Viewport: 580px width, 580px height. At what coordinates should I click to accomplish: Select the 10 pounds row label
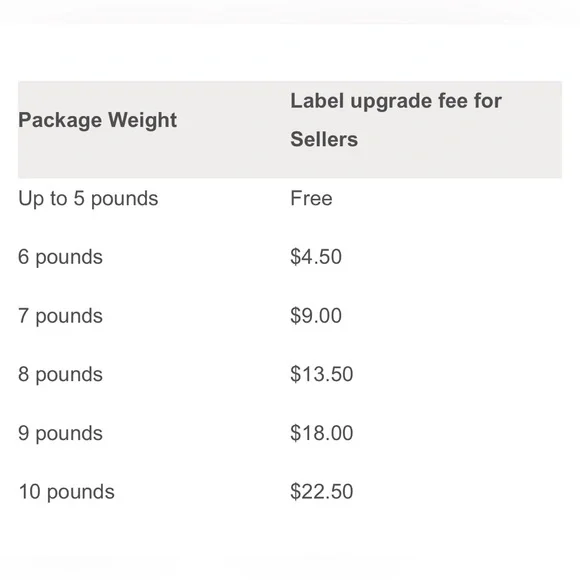point(67,492)
